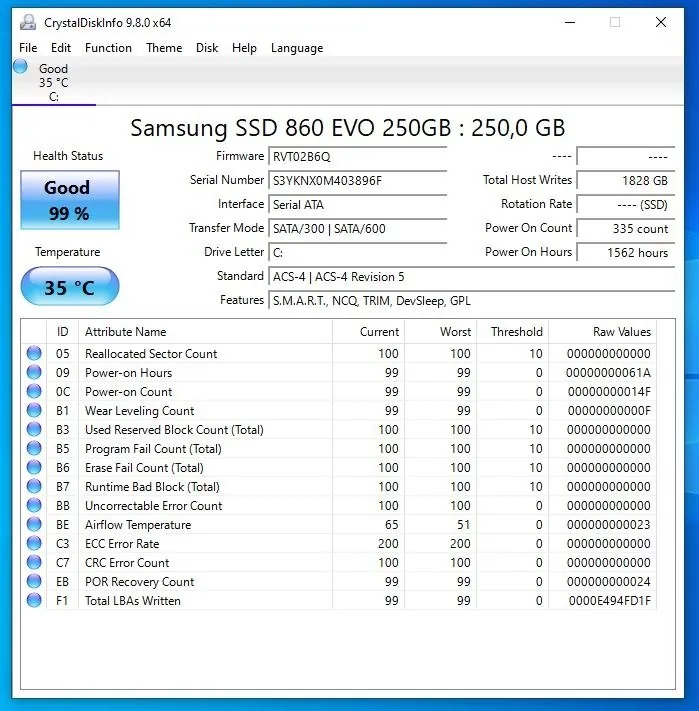The image size is (699, 711).
Task: Click the Transfer Mode field SATA/300 | SATA/600
Action: [358, 229]
